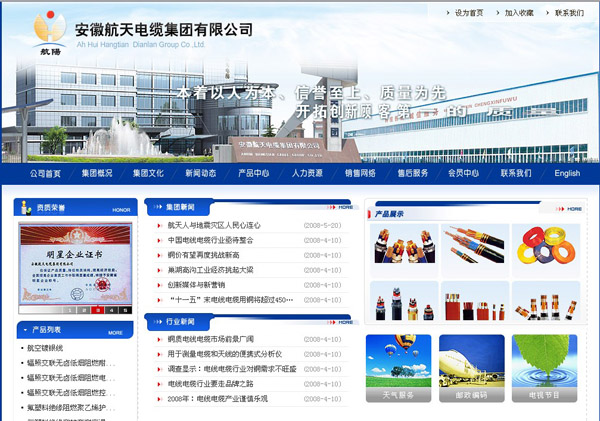Open news 铜价有望再度挑战新高
Image resolution: width=600 pixels, height=421 pixels.
coord(203,255)
